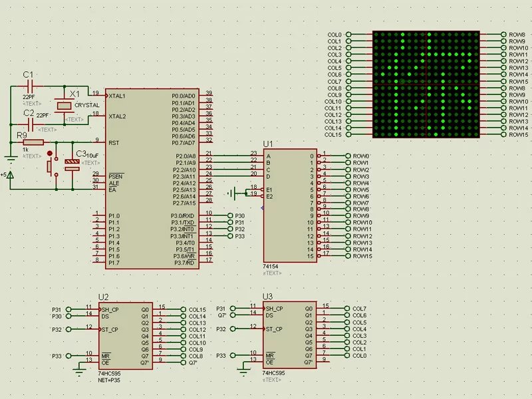This screenshot has height=399, width=532.
Task: Click the 16x16 green LED matrix display
Action: pyautogui.click(x=426, y=84)
